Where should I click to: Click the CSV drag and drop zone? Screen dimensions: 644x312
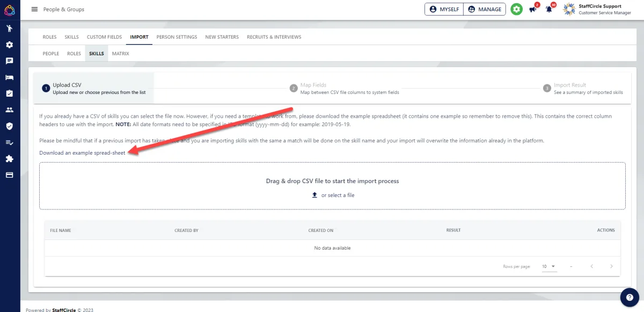332,186
